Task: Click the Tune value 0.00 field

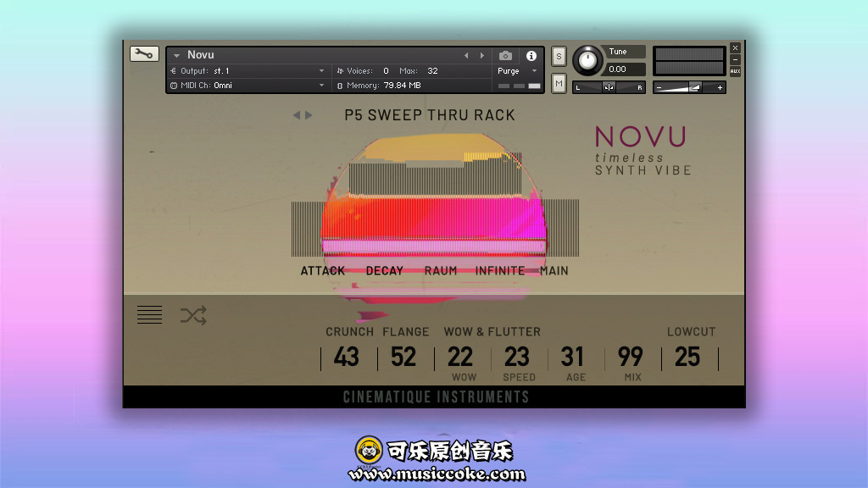Action: (x=625, y=69)
